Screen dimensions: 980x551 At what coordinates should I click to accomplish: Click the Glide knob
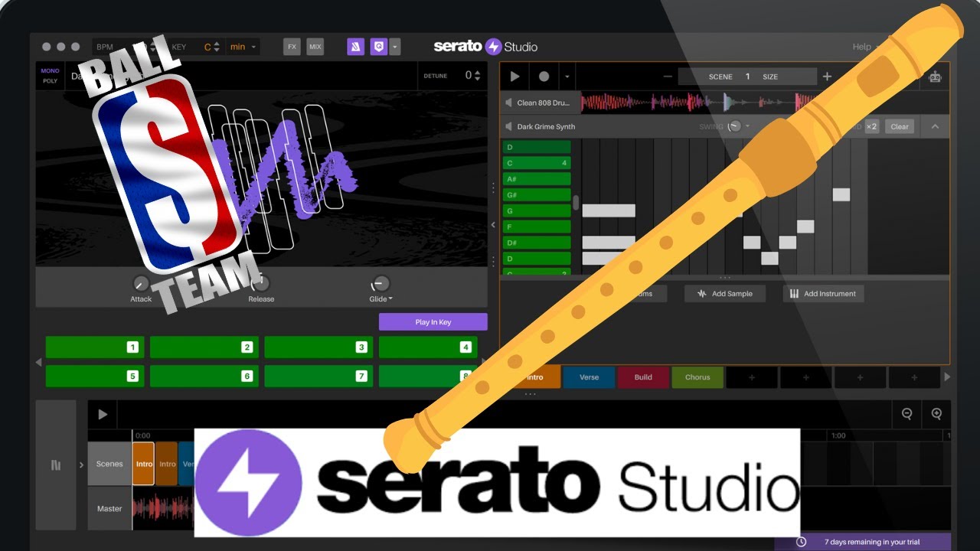[x=381, y=284]
